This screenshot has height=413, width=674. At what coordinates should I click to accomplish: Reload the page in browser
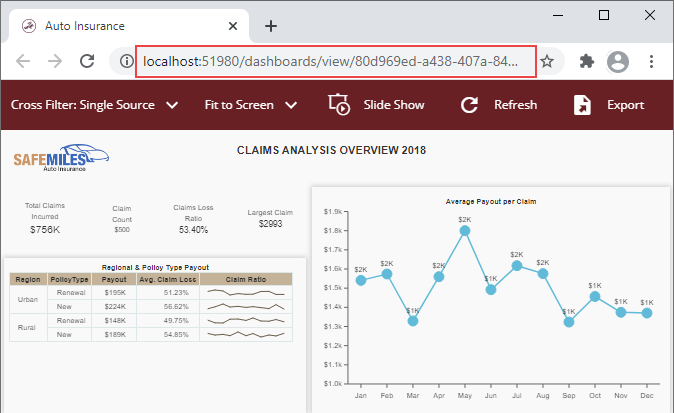pos(87,61)
